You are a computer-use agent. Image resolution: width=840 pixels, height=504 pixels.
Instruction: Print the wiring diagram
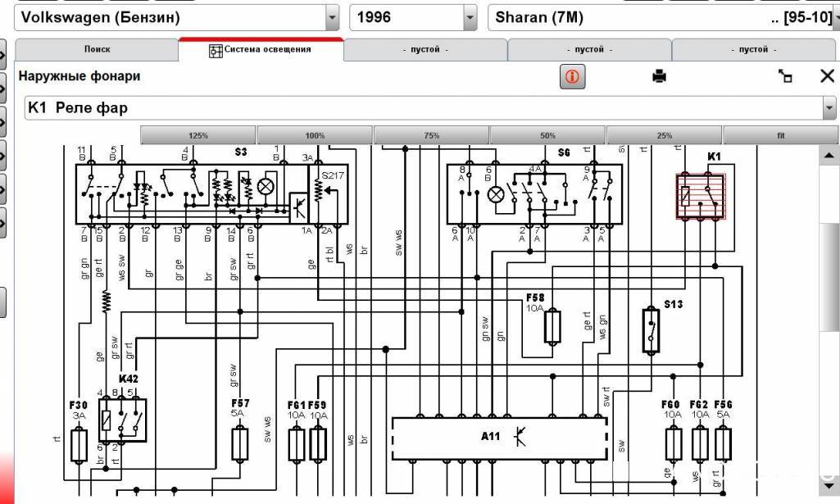click(659, 76)
